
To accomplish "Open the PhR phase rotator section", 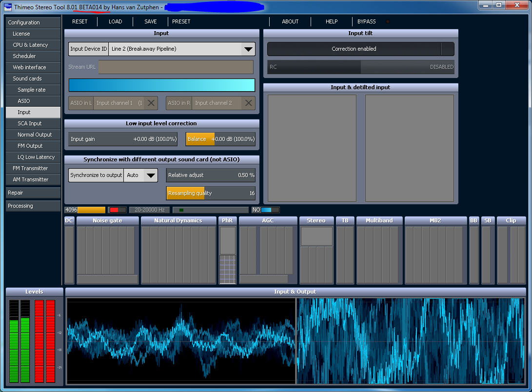I will [x=227, y=220].
